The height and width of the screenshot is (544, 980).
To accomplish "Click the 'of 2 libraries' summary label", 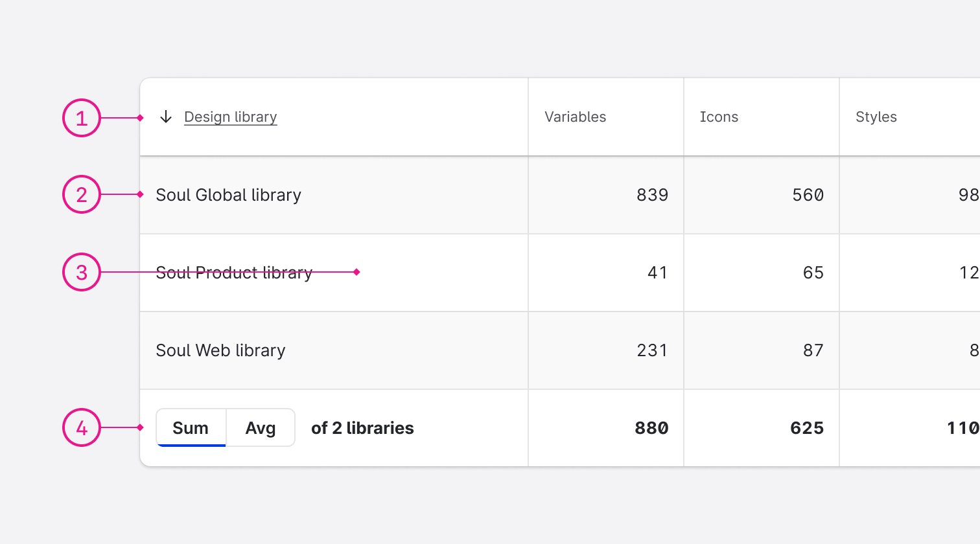I will tap(362, 427).
